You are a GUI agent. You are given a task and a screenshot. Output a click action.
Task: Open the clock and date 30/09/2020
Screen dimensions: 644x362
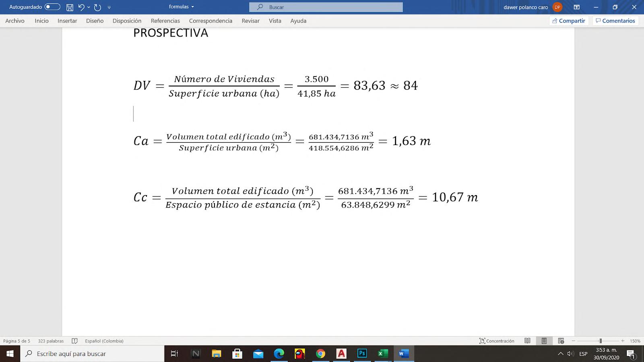pyautogui.click(x=606, y=354)
